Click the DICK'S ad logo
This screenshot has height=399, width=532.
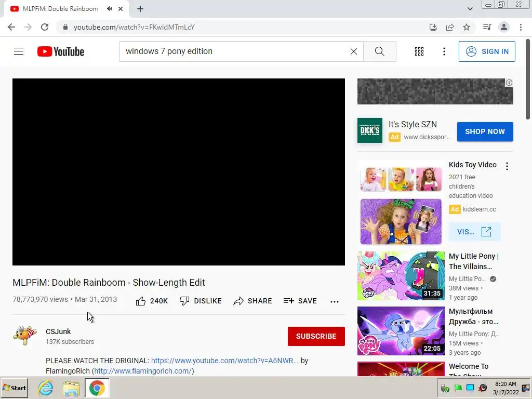coord(370,130)
